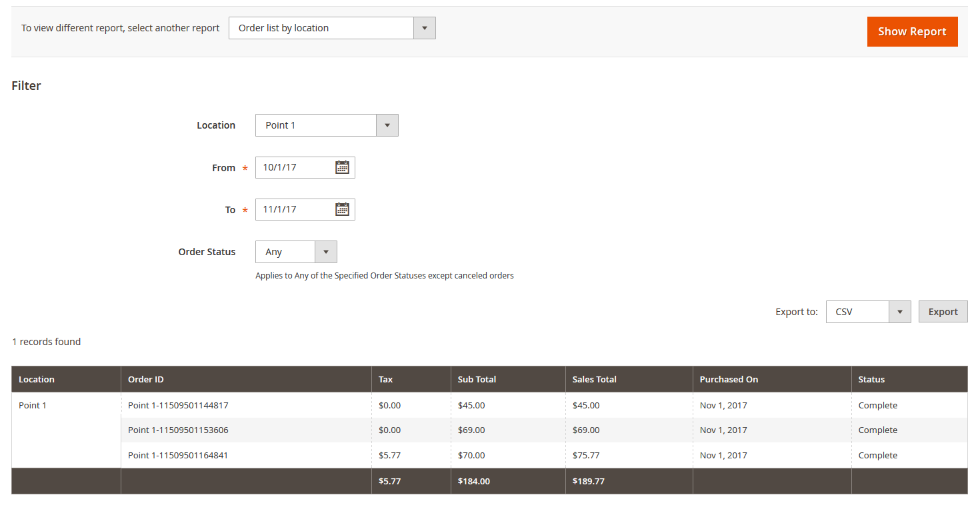The width and height of the screenshot is (980, 509).
Task: Open the Export to CSV format selector
Action: click(857, 311)
